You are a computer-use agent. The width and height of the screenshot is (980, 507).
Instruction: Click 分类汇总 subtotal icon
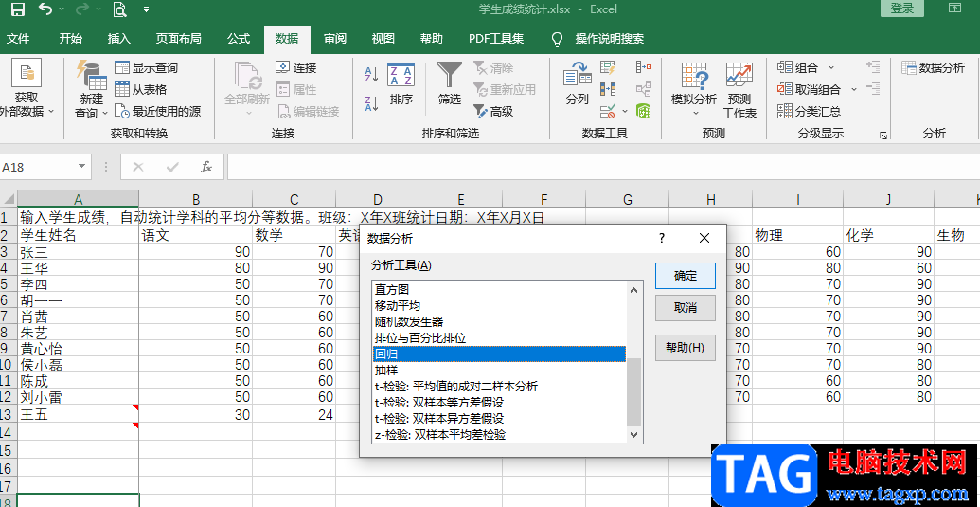[784, 111]
